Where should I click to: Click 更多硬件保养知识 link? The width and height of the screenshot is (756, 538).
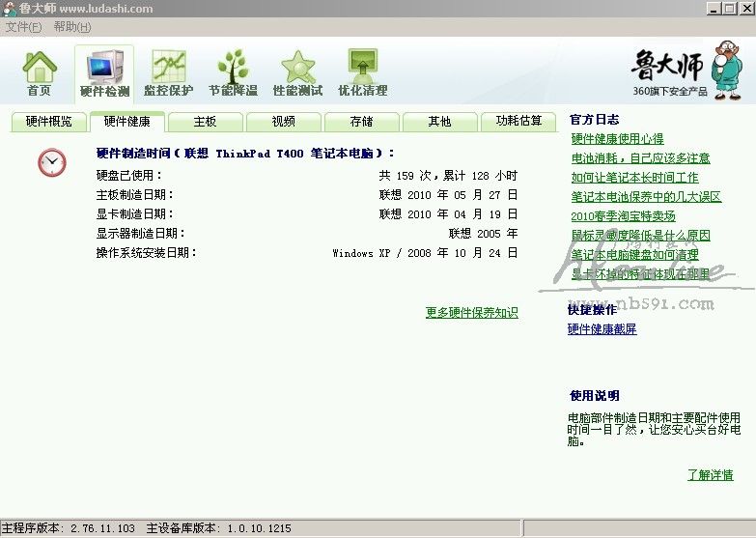tap(471, 313)
